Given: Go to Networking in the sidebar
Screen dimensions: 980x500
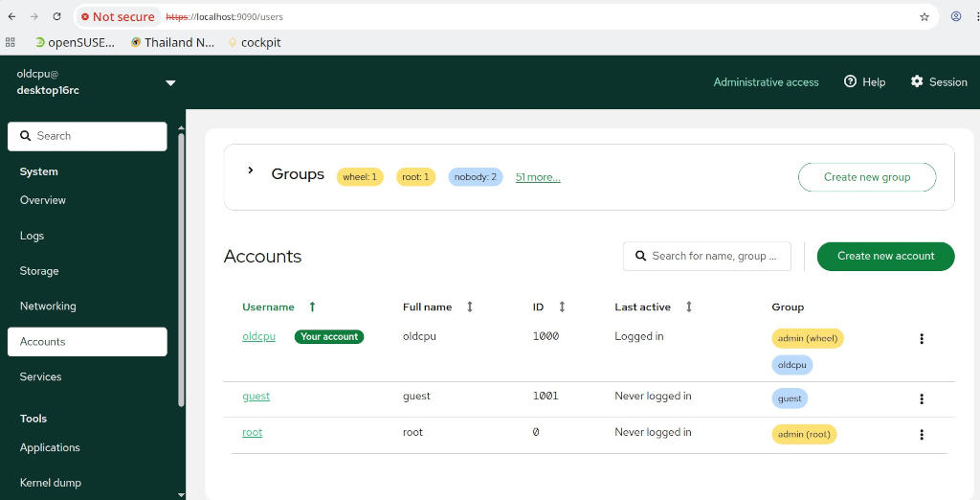Looking at the screenshot, I should tap(48, 307).
